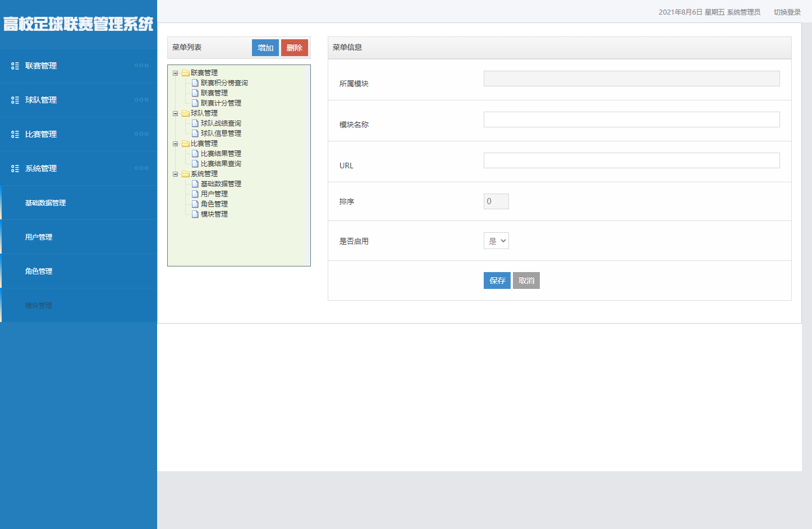
Task: Open the 是否启用 dropdown
Action: 496,240
